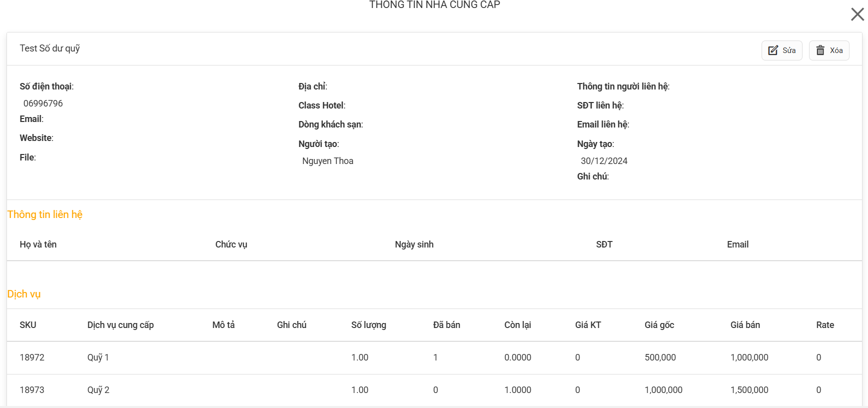Click the Xóa trash can icon
Screen dimensions: 868x408
click(x=821, y=50)
